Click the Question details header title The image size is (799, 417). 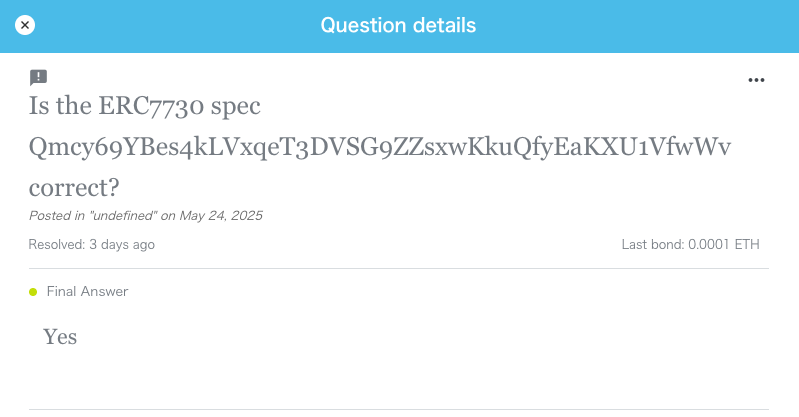coord(398,25)
